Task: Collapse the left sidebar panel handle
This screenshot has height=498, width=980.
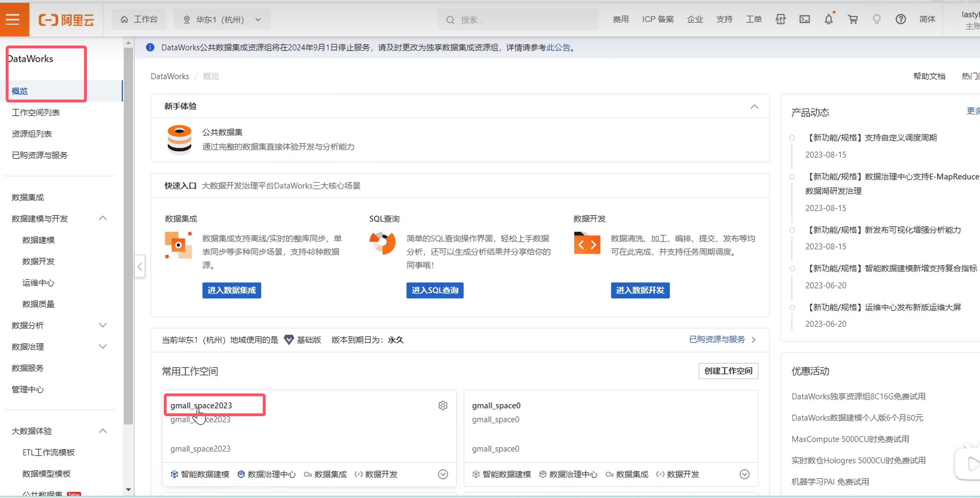Action: [140, 266]
